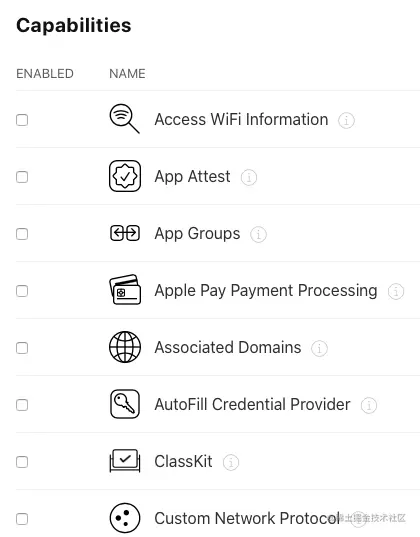Click the Custom Network Protocol dots icon
Viewport: 420px width, 537px height.
[x=125, y=518]
